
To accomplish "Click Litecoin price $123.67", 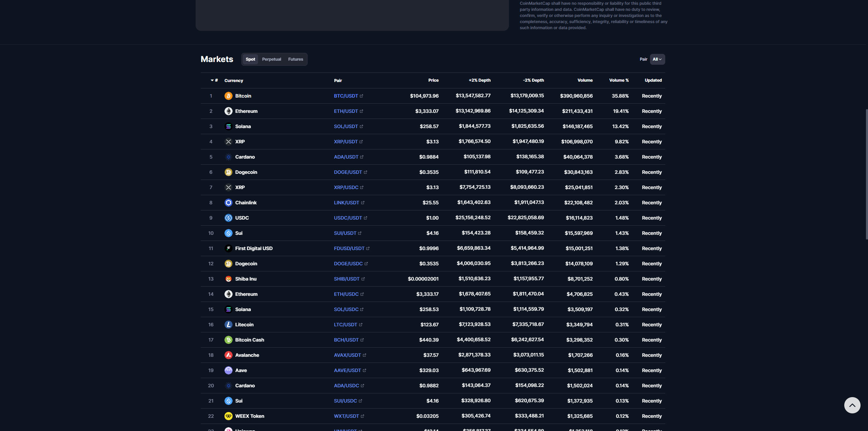I will [430, 325].
